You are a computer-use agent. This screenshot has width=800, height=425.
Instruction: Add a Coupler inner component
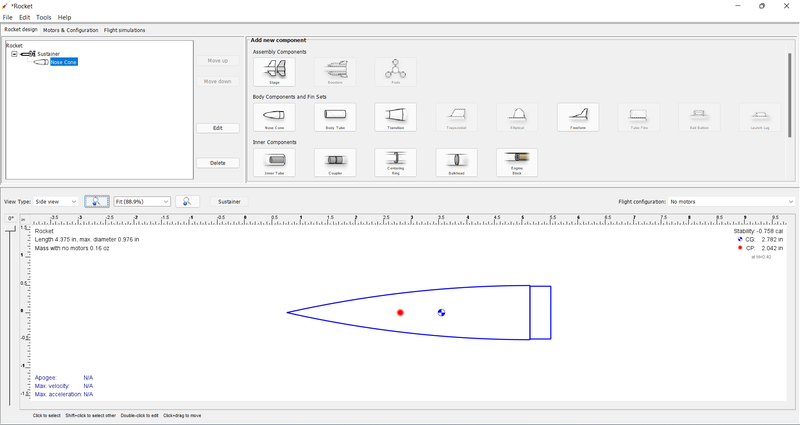coord(335,163)
